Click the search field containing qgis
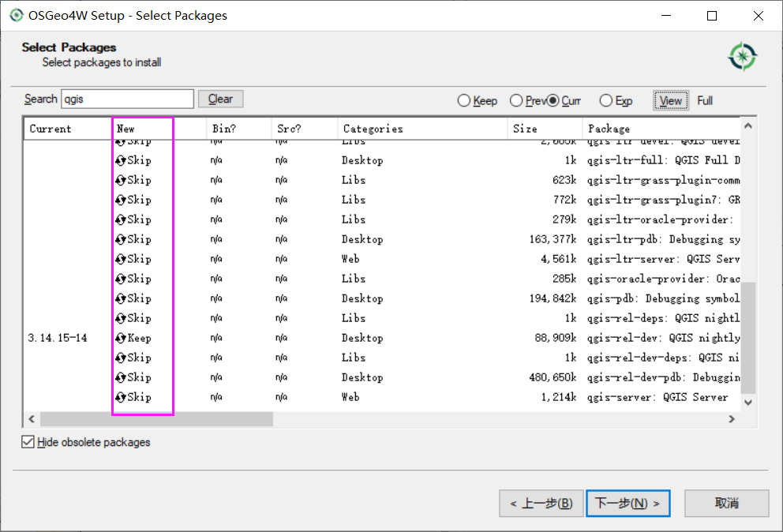Image resolution: width=783 pixels, height=532 pixels. (126, 99)
